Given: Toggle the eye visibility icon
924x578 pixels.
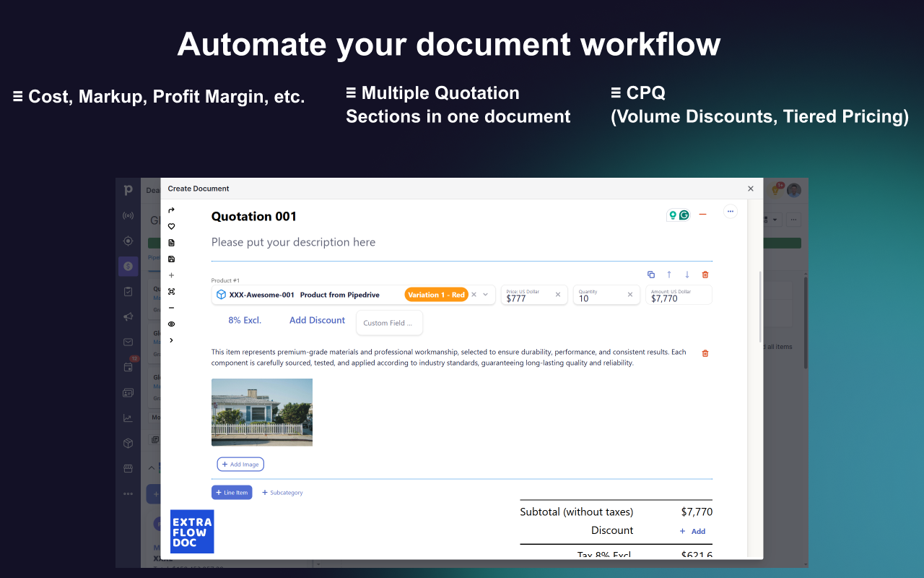Looking at the screenshot, I should click(171, 324).
